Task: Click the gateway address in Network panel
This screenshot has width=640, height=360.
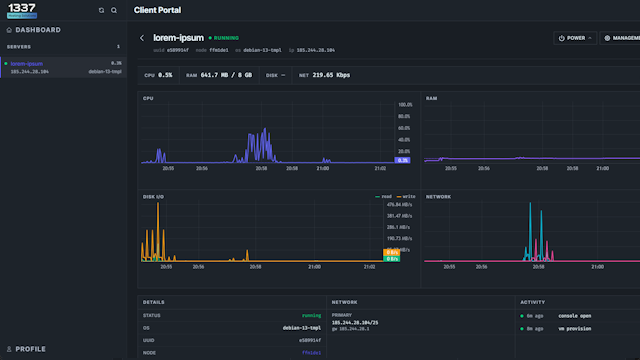Action: pyautogui.click(x=350, y=329)
